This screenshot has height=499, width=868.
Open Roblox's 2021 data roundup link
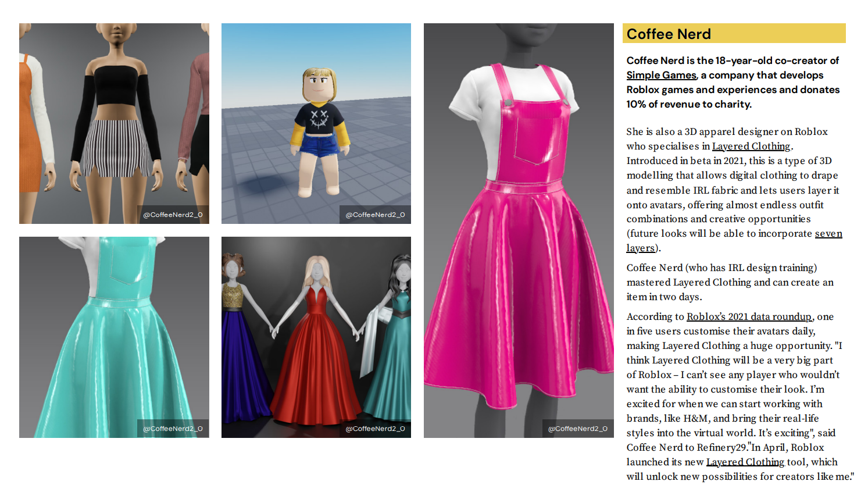749,317
